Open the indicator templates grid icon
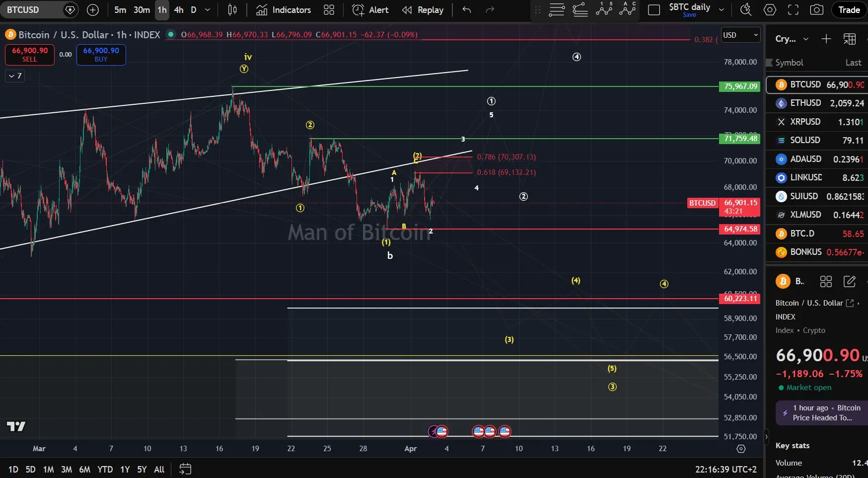Viewport: 868px width, 478px height. tap(329, 10)
